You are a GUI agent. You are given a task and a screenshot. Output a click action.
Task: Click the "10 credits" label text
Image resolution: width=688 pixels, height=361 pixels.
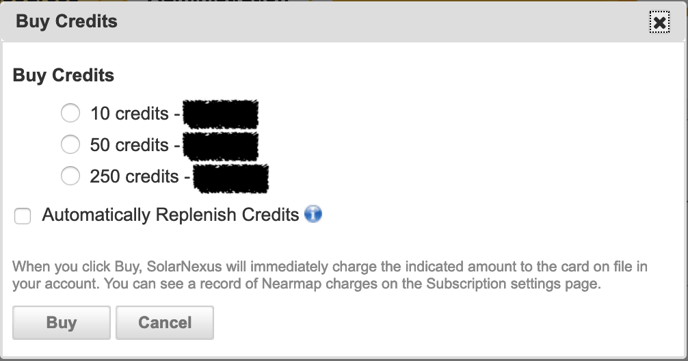click(x=129, y=114)
